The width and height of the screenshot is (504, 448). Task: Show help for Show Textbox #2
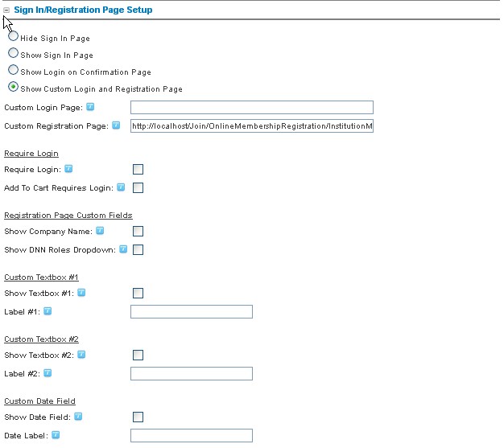(x=81, y=355)
